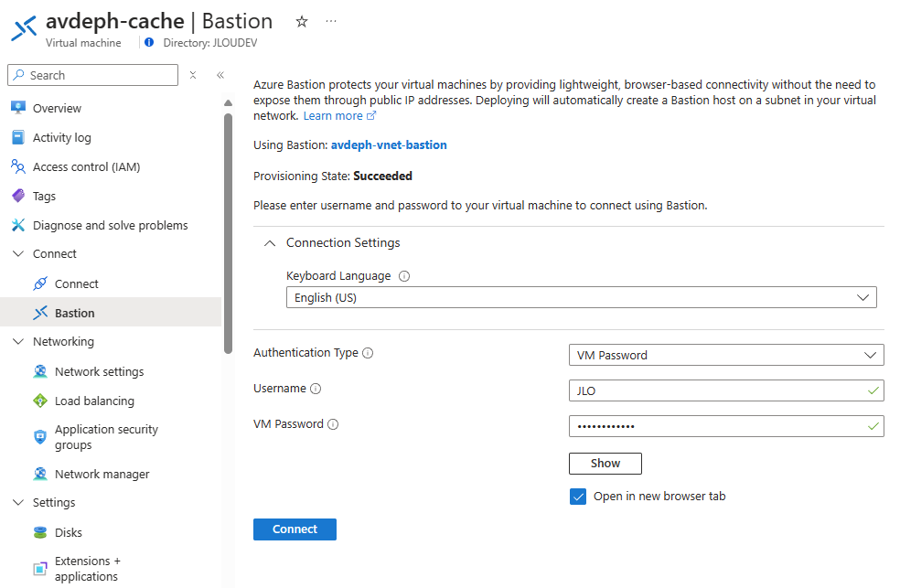
Task: Collapse the Connection Settings section
Action: (x=270, y=243)
